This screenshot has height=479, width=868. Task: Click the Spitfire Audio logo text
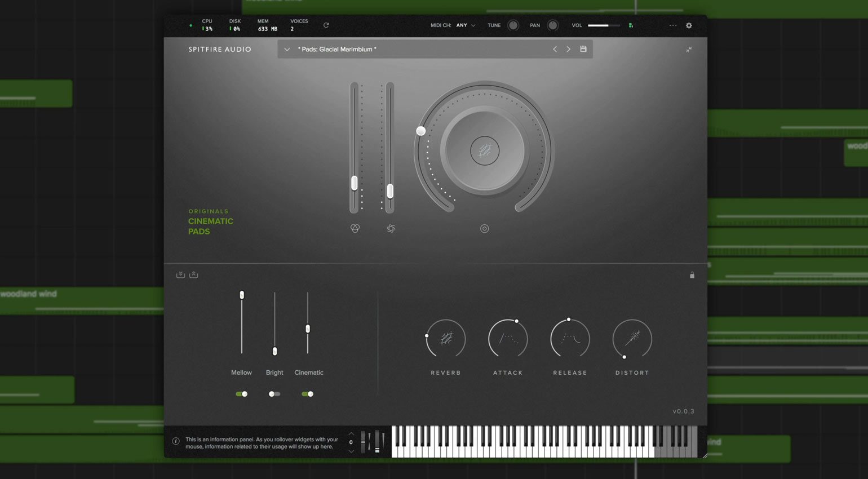click(220, 50)
